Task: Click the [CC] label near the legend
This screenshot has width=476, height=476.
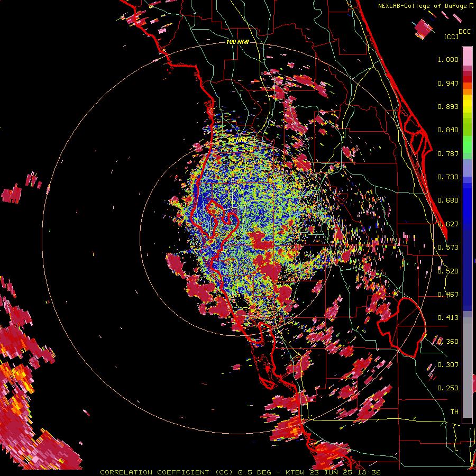Action: [451, 36]
